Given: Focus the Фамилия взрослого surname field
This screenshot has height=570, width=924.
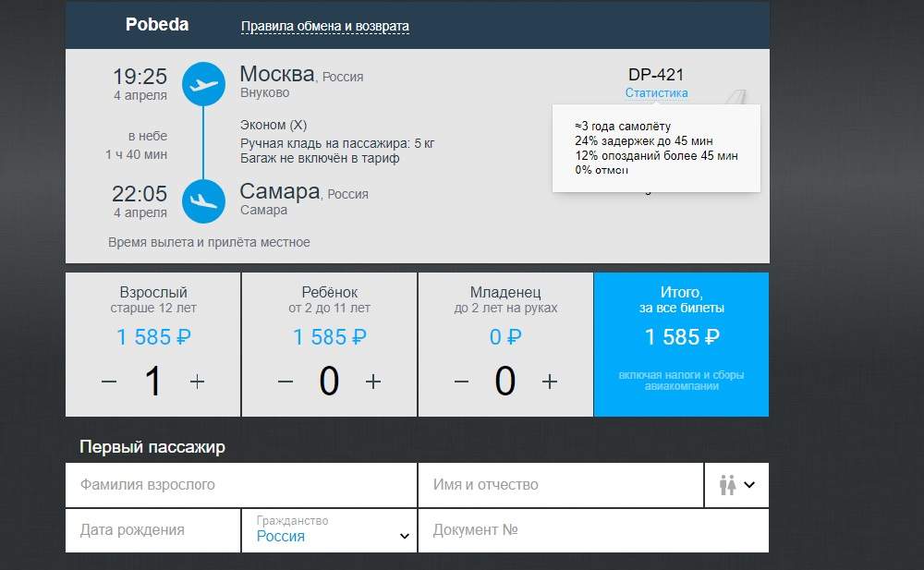Looking at the screenshot, I should [x=240, y=485].
